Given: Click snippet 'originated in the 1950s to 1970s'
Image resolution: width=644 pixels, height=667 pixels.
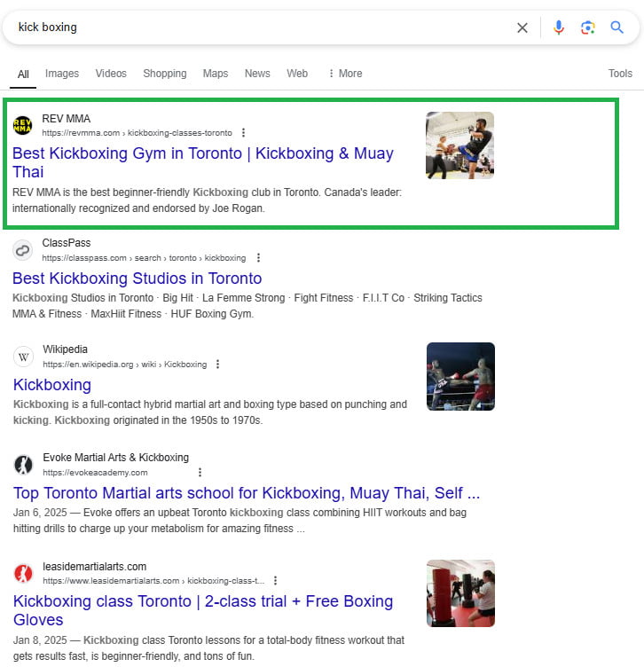Looking at the screenshot, I should [x=187, y=420].
